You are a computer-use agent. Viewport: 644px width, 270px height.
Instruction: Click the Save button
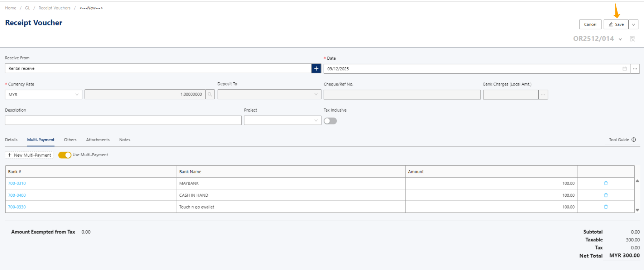(616, 25)
